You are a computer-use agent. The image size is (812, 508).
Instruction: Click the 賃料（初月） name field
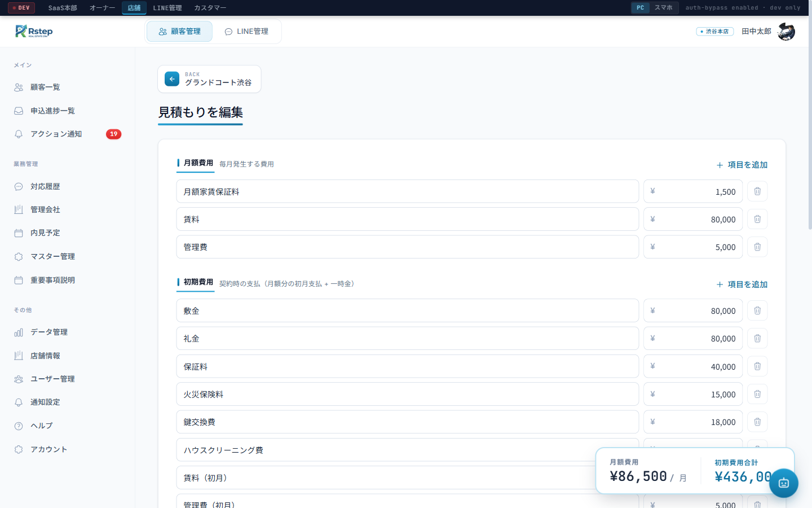pyautogui.click(x=408, y=478)
